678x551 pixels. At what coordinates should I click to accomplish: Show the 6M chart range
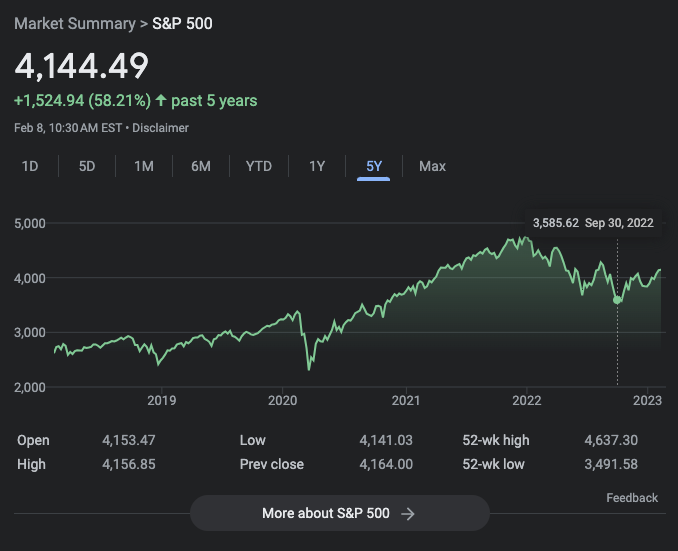[x=201, y=166]
